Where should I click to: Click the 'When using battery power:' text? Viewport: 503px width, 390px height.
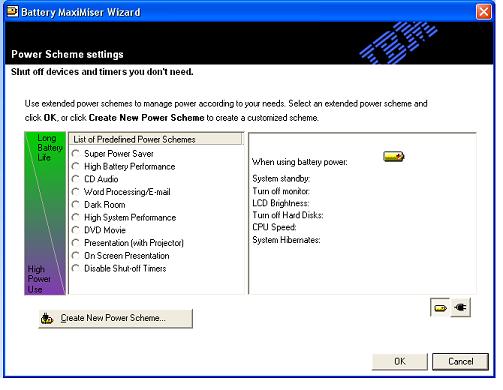coord(300,162)
